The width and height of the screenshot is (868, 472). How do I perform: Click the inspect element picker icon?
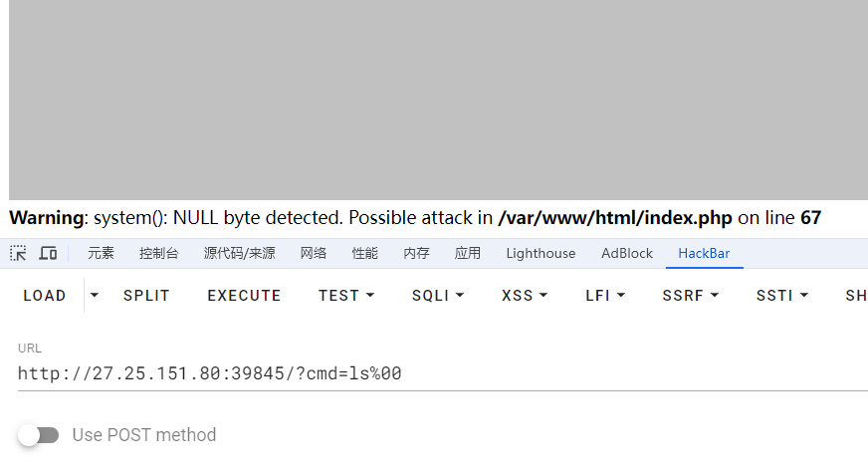click(18, 254)
